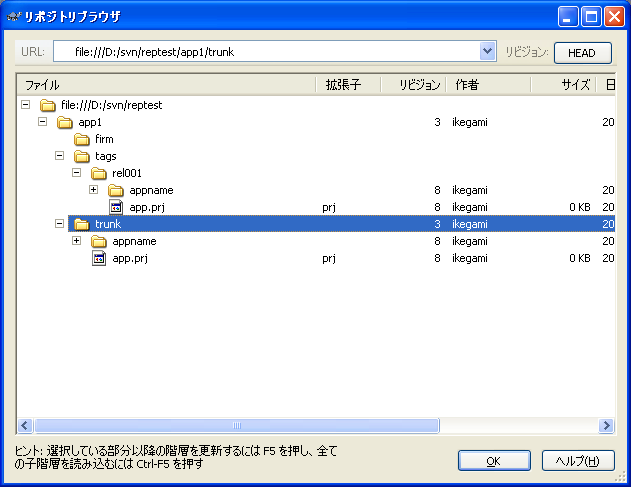The image size is (631, 487).
Task: Close the リポジトリブラウザ window
Action: tap(615, 17)
